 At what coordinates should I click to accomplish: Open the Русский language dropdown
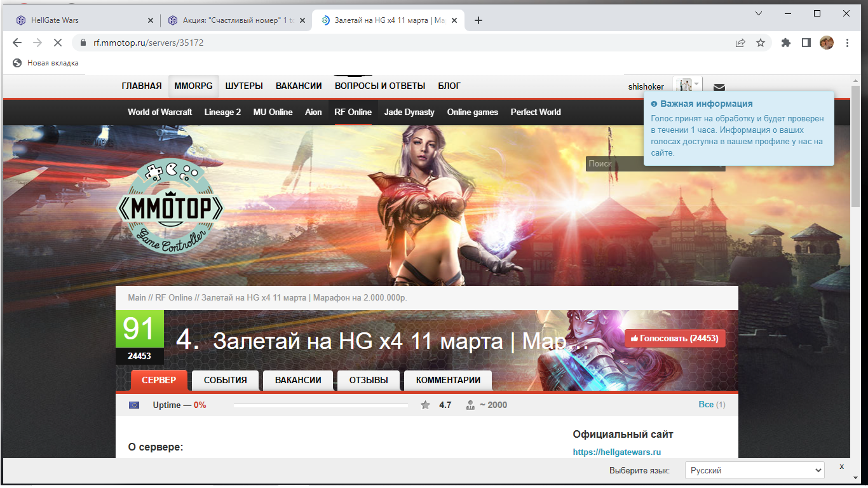pyautogui.click(x=755, y=471)
